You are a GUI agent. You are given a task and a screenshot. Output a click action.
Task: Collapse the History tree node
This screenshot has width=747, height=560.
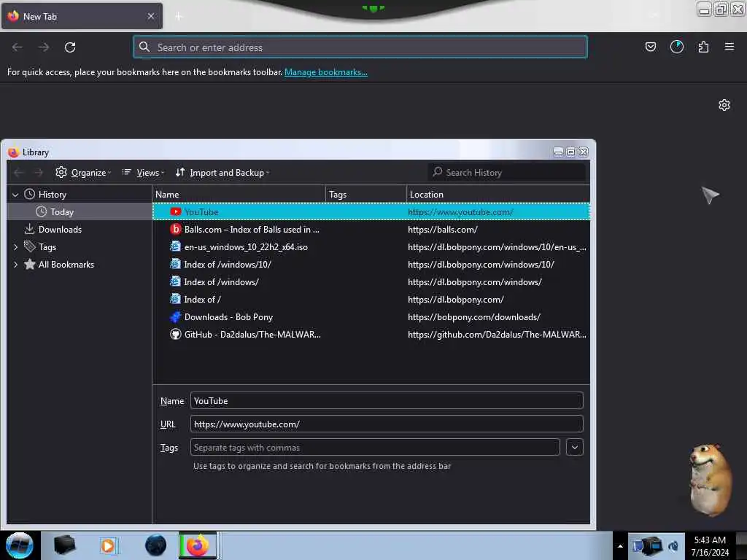15,195
